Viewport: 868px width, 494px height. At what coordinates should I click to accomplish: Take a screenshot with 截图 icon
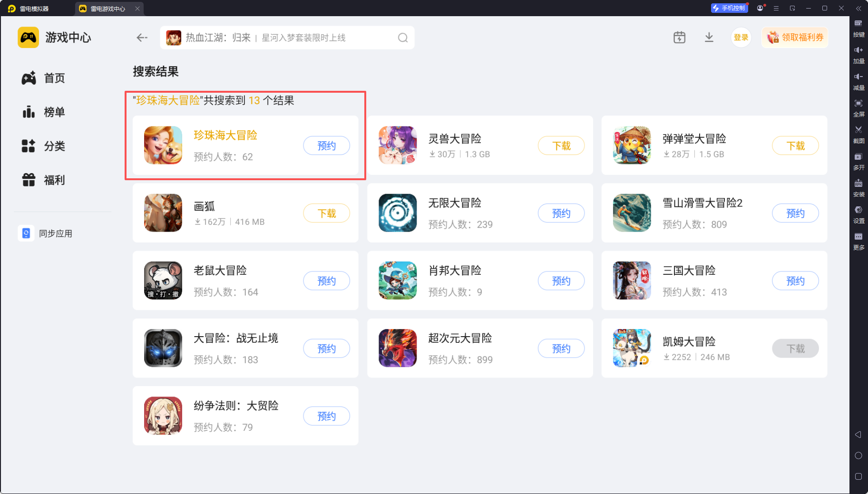858,135
